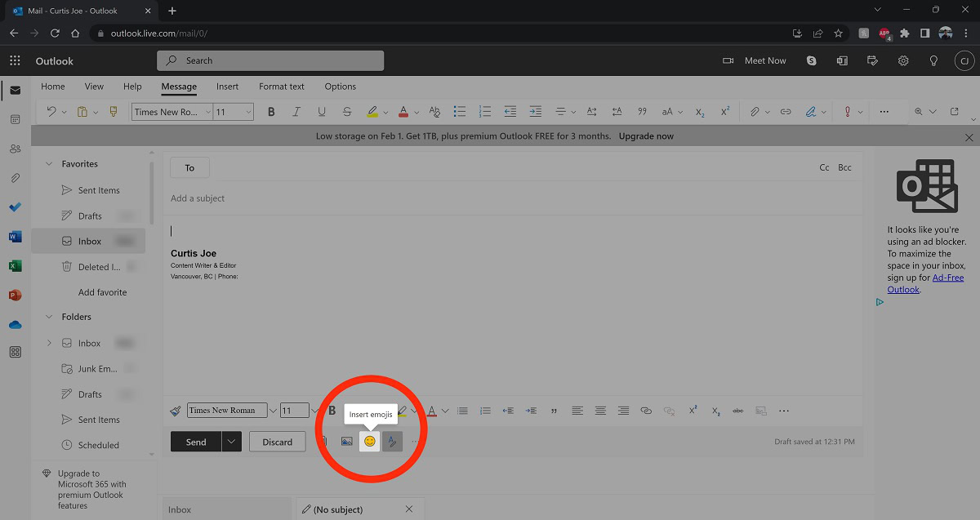
Task: Open the Outlook settings gear
Action: tap(903, 60)
